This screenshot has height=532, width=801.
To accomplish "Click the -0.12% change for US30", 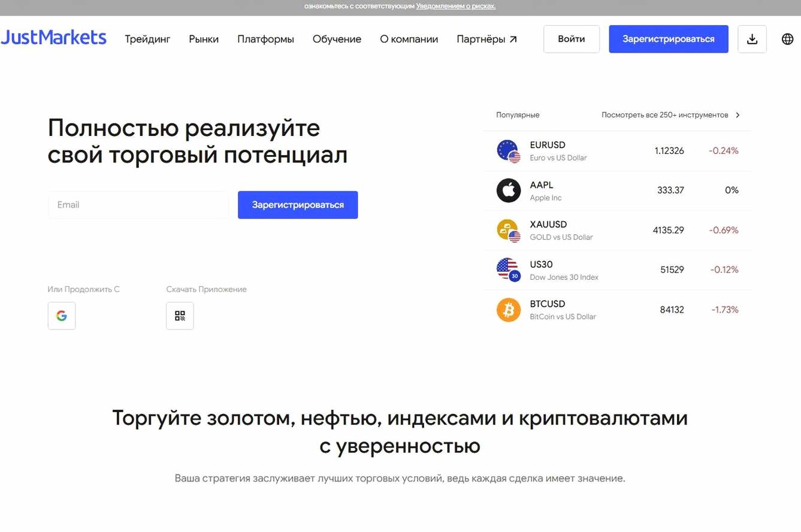I will pos(724,270).
